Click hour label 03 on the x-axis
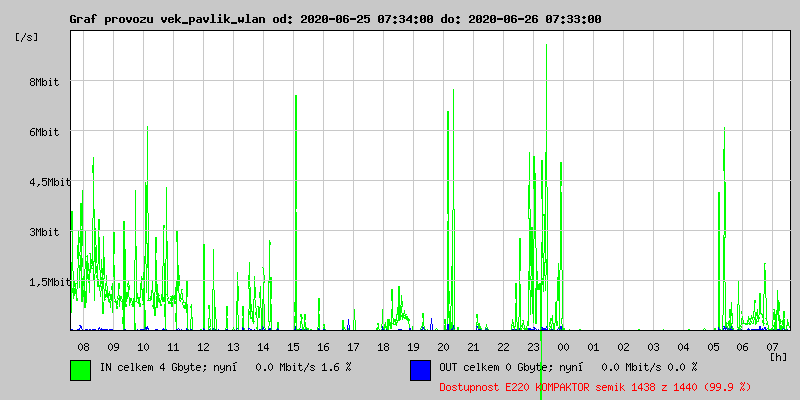Screen dimensions: 800x400 click(653, 347)
